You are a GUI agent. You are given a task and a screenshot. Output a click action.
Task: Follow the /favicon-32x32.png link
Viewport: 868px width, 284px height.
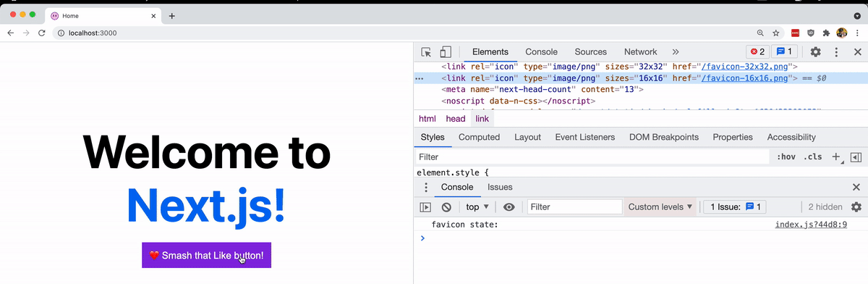pyautogui.click(x=745, y=67)
